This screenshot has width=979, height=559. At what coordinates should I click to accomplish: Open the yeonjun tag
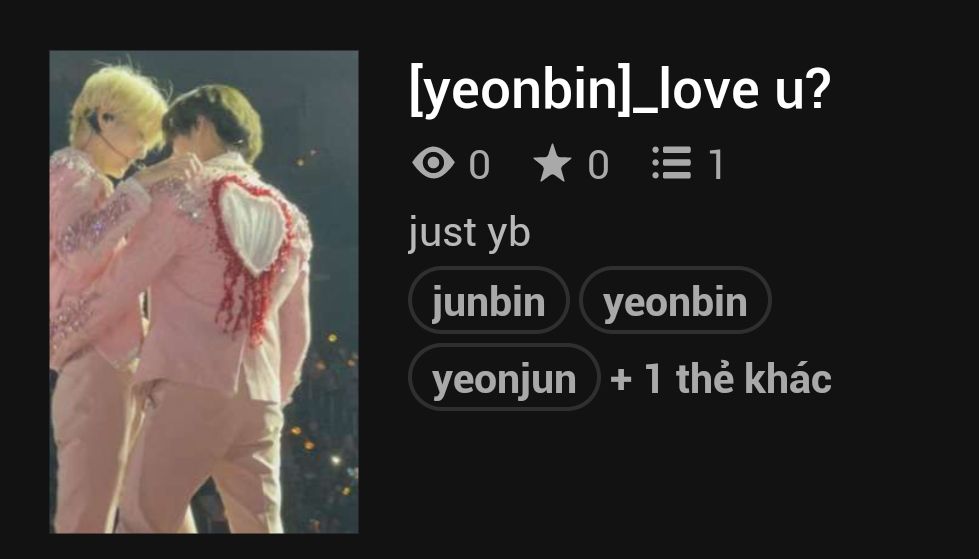click(x=504, y=378)
